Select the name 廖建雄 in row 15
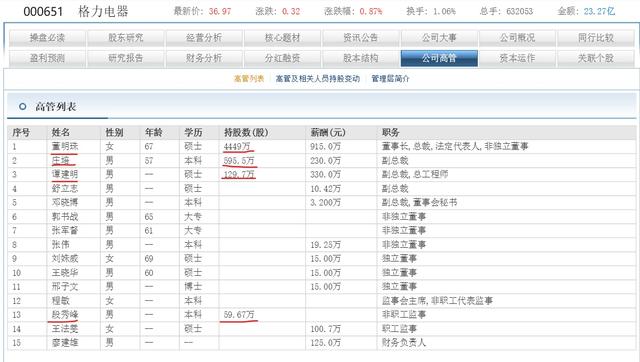 [x=65, y=343]
